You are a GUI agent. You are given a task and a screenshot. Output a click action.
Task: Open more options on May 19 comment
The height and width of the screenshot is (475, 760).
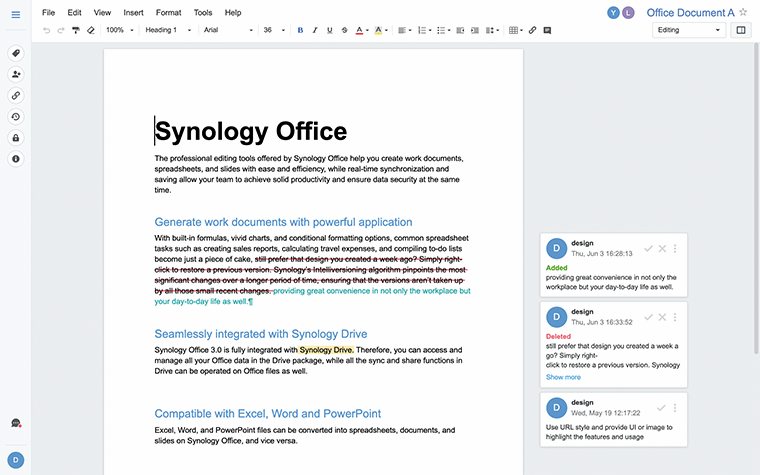pos(675,408)
